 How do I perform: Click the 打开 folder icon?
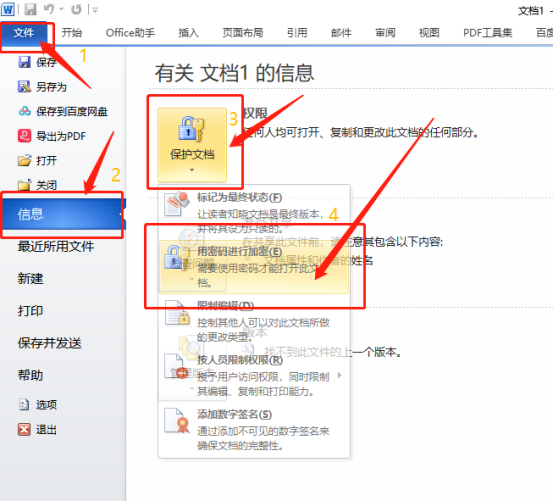pyautogui.click(x=24, y=160)
